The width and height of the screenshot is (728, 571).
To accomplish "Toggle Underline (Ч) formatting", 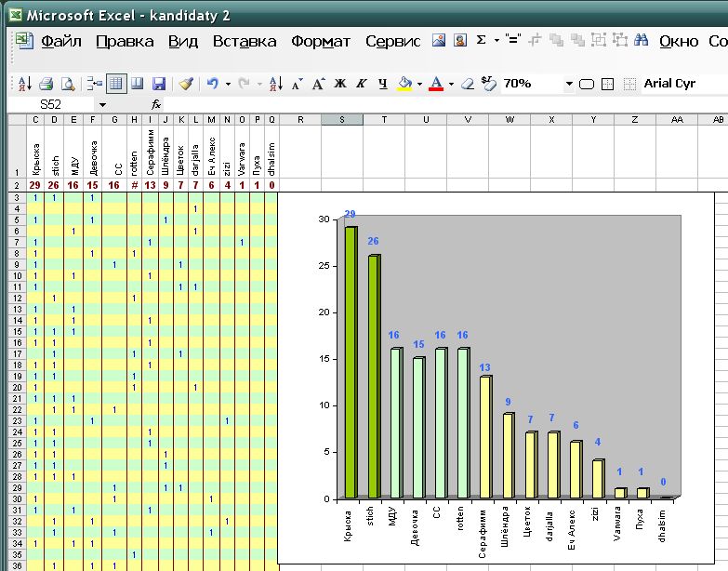I will coord(382,84).
